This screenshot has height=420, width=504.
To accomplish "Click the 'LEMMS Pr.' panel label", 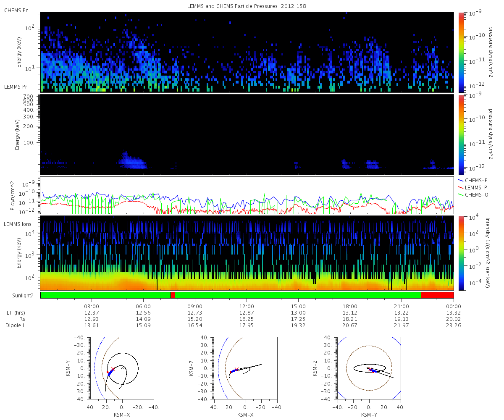I will pyautogui.click(x=16, y=87).
